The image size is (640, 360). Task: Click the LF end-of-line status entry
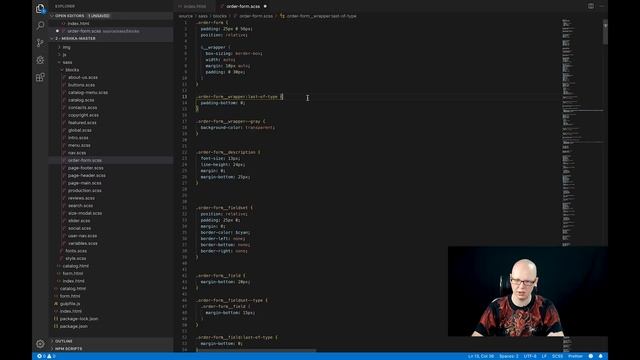tap(544, 356)
